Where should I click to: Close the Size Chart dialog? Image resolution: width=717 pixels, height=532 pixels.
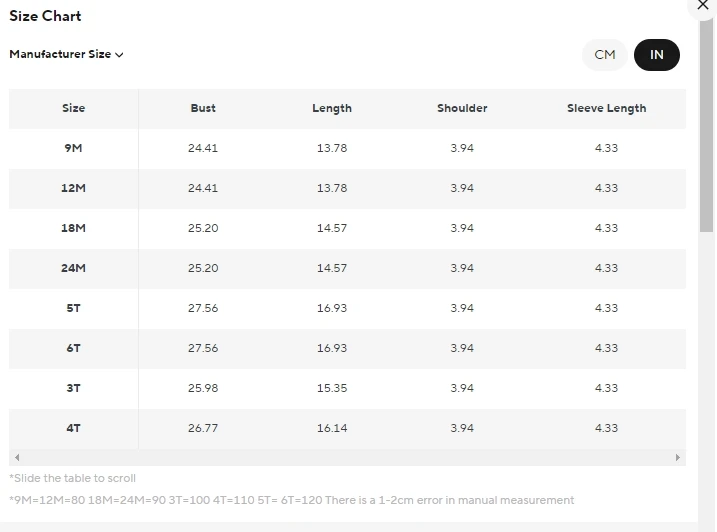pos(703,5)
